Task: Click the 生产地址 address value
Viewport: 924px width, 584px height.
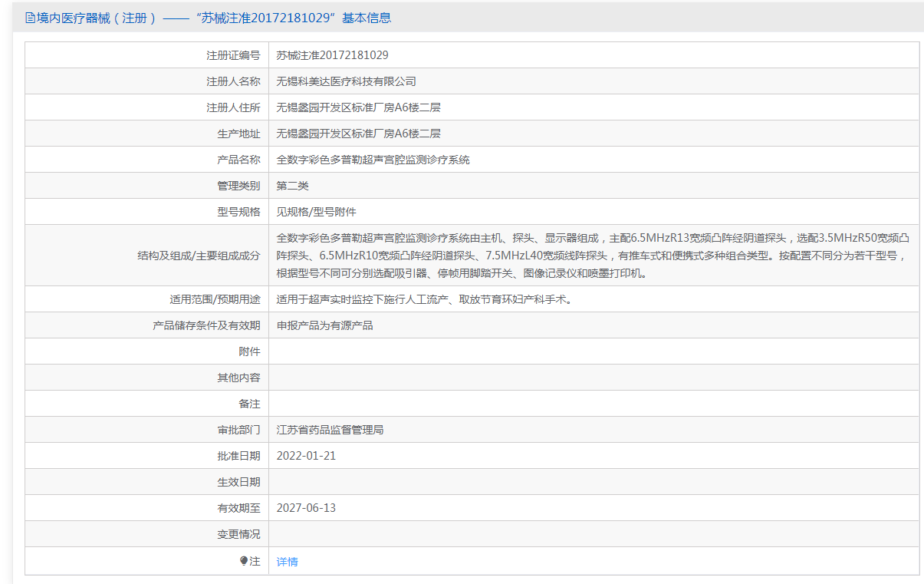Action: pos(358,134)
